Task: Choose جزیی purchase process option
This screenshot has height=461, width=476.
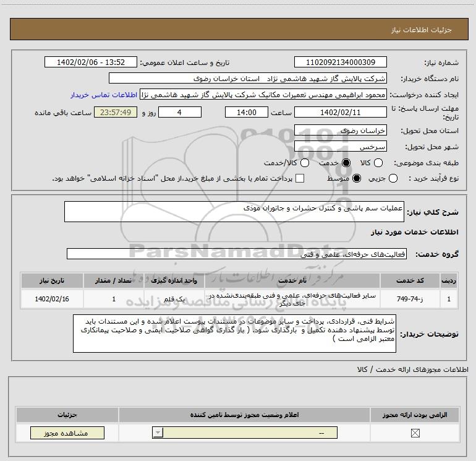Action: [x=393, y=178]
